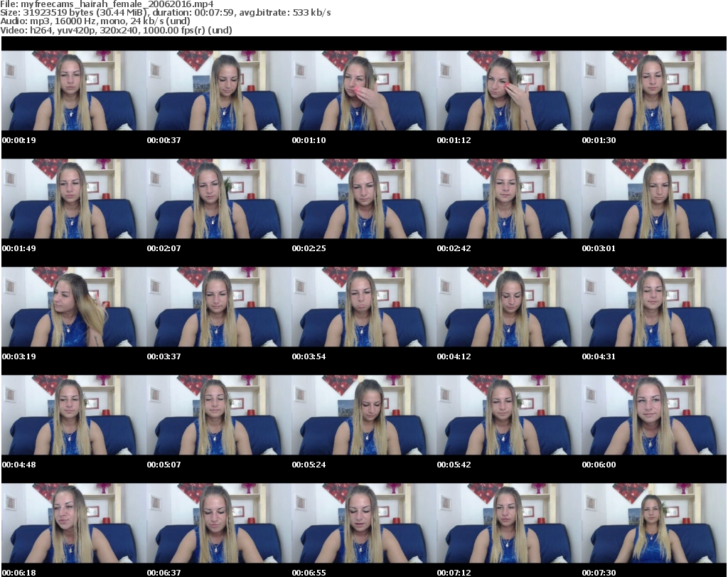Select the thumbnail frame at 00:01:12

[x=509, y=90]
